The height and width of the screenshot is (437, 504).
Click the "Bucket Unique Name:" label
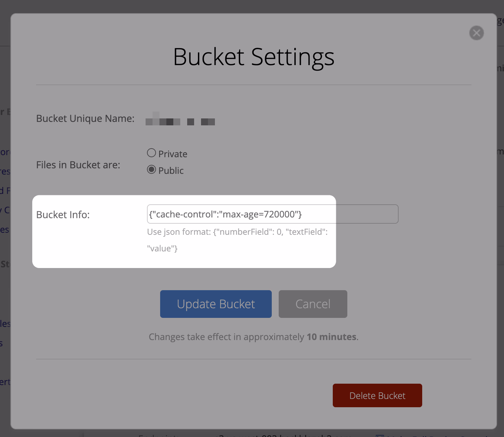click(x=85, y=119)
